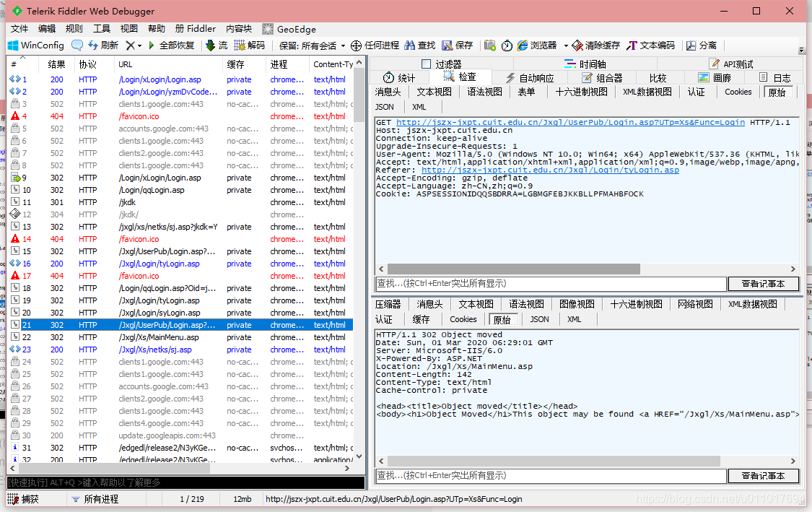Open the 文件 menu

19,29
